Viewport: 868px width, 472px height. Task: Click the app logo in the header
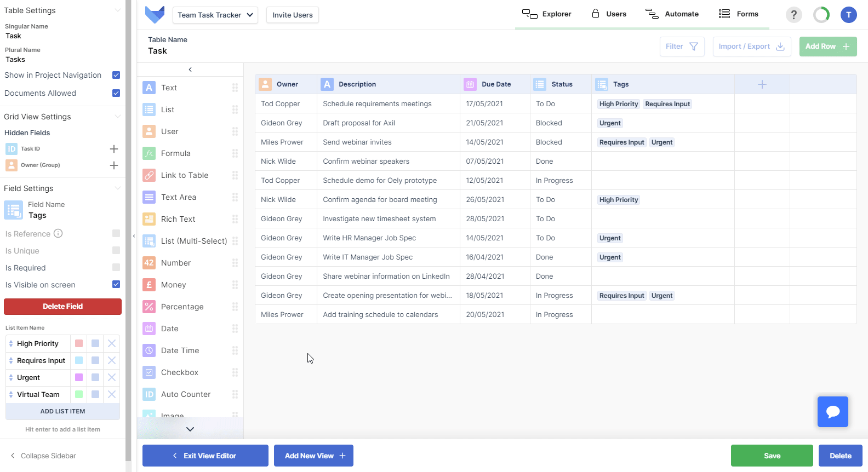point(155,15)
